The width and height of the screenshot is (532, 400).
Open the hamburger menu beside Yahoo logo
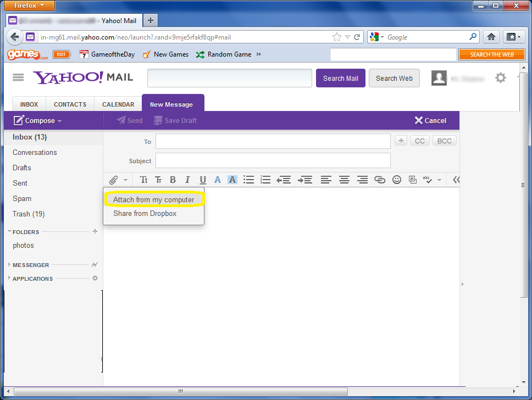[x=18, y=77]
